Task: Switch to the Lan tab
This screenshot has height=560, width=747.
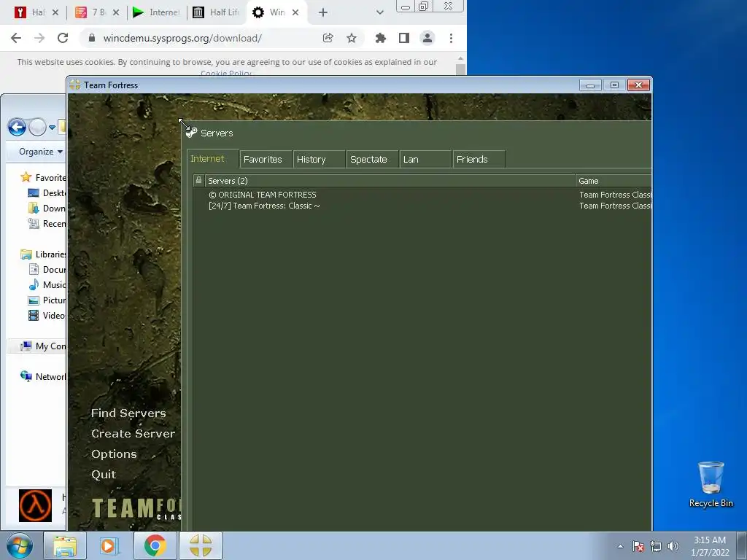Action: click(425, 159)
